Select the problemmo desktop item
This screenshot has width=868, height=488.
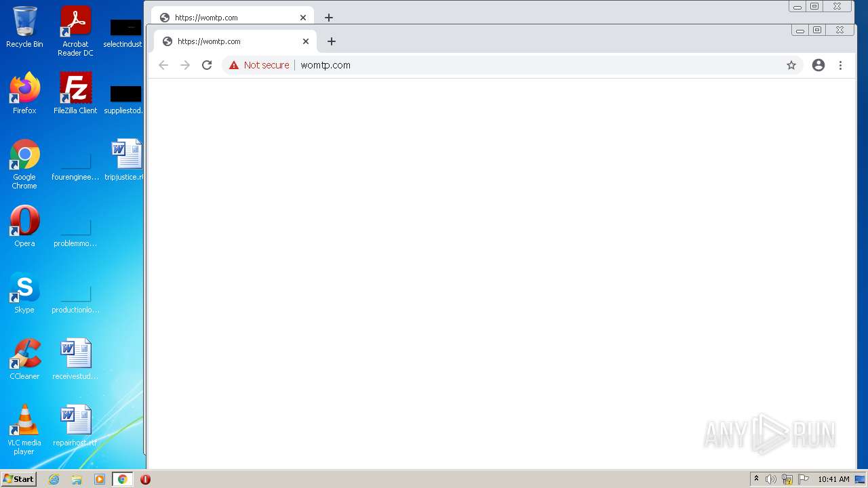point(75,233)
